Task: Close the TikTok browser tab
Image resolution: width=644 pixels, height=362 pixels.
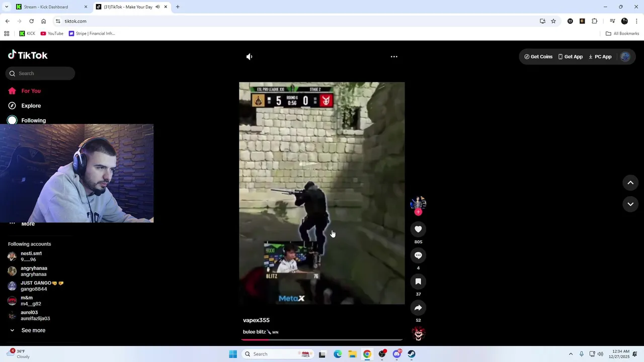Action: [166, 7]
